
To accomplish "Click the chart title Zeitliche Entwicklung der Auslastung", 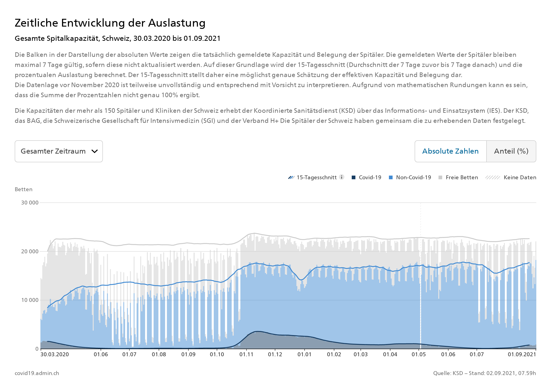I will [x=110, y=23].
